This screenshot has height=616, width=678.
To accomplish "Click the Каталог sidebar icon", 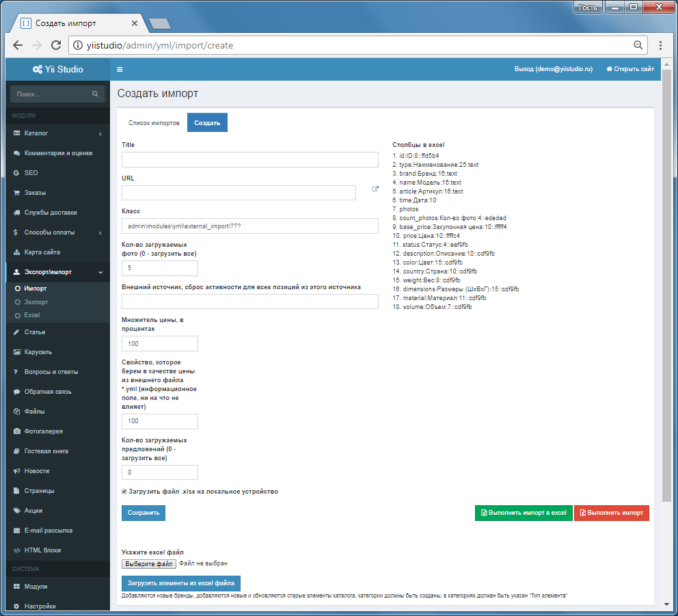I will point(16,133).
